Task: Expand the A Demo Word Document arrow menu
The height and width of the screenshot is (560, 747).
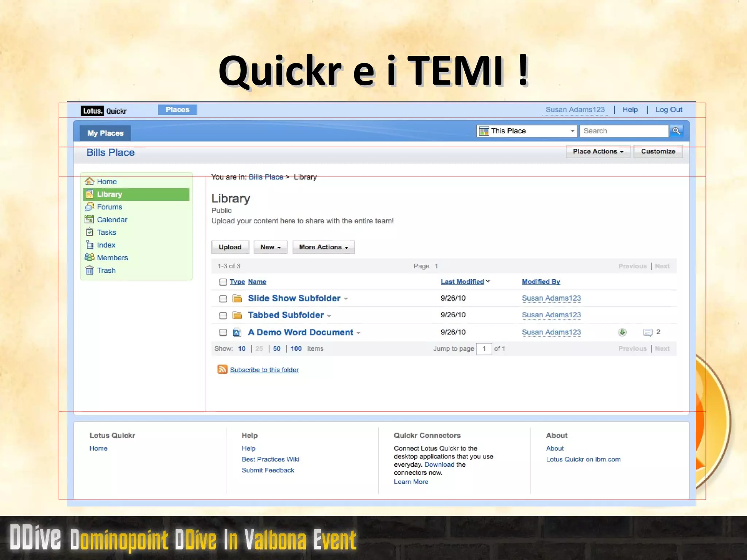Action: pos(358,333)
